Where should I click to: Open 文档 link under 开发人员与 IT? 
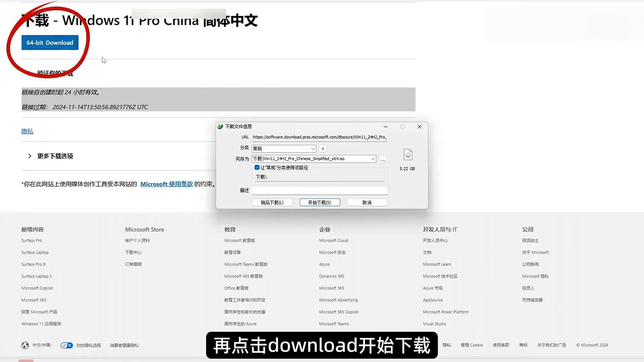[x=427, y=253]
